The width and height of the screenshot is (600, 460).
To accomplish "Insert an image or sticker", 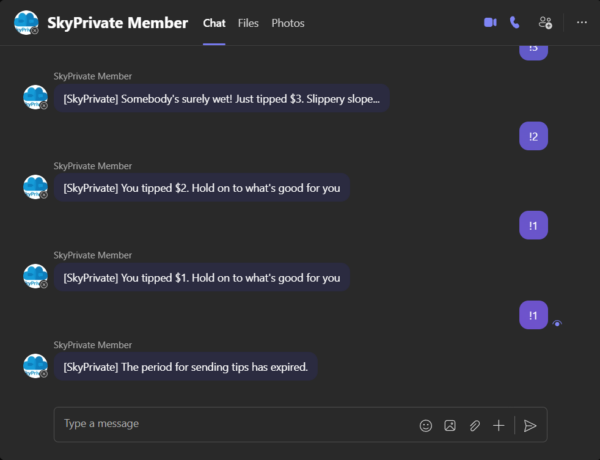I will pos(450,425).
